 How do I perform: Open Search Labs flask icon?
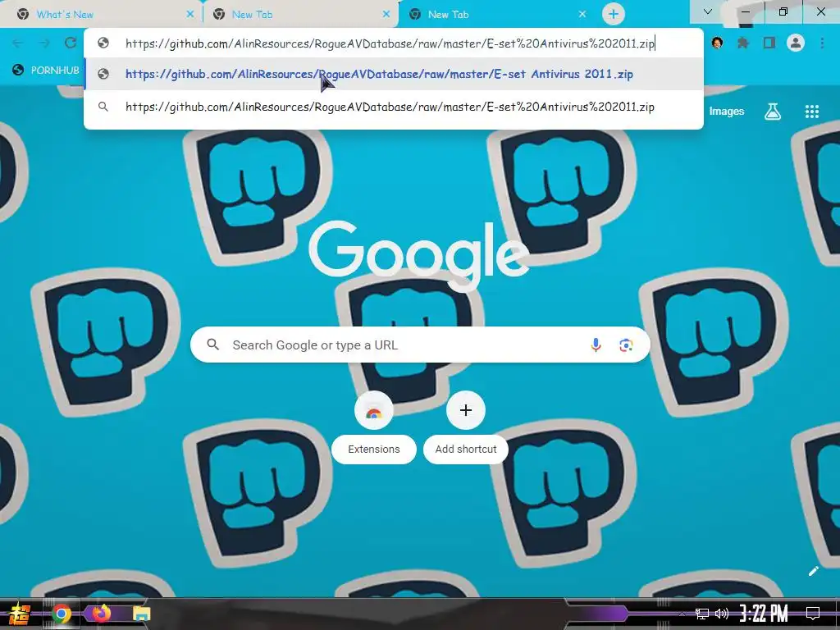(773, 112)
